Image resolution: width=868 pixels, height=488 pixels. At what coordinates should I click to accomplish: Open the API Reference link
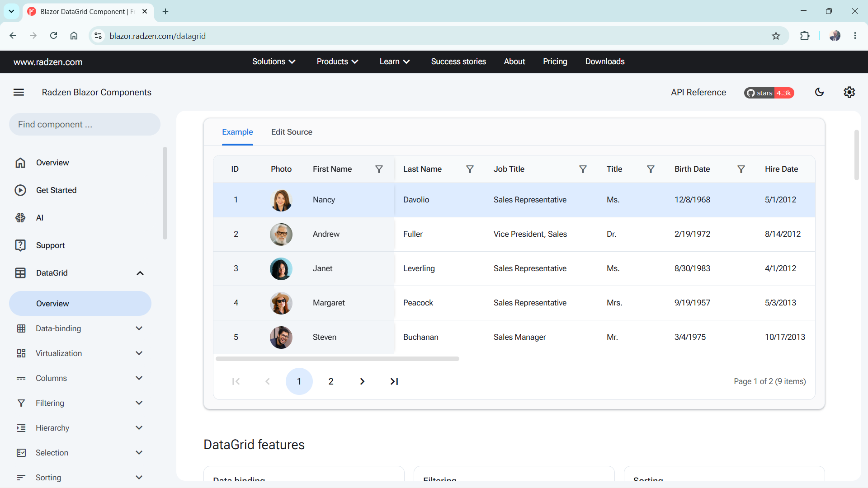coord(698,92)
